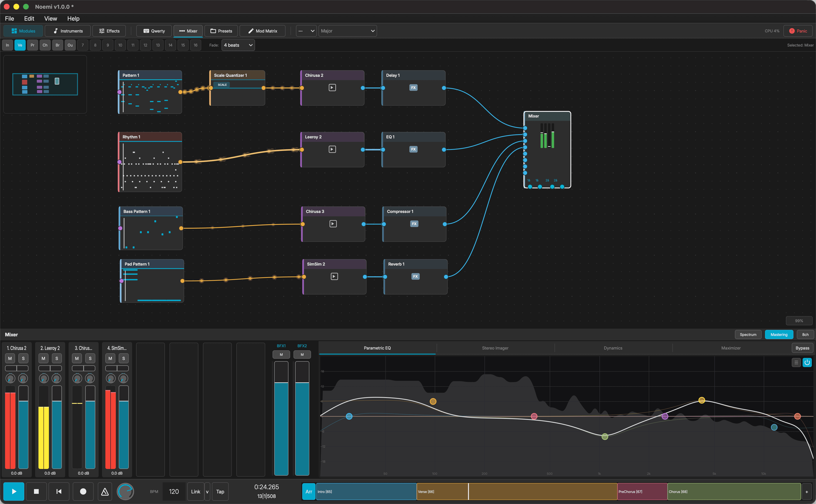
Task: Mute the 3. Chirus... channel
Action: [77, 358]
